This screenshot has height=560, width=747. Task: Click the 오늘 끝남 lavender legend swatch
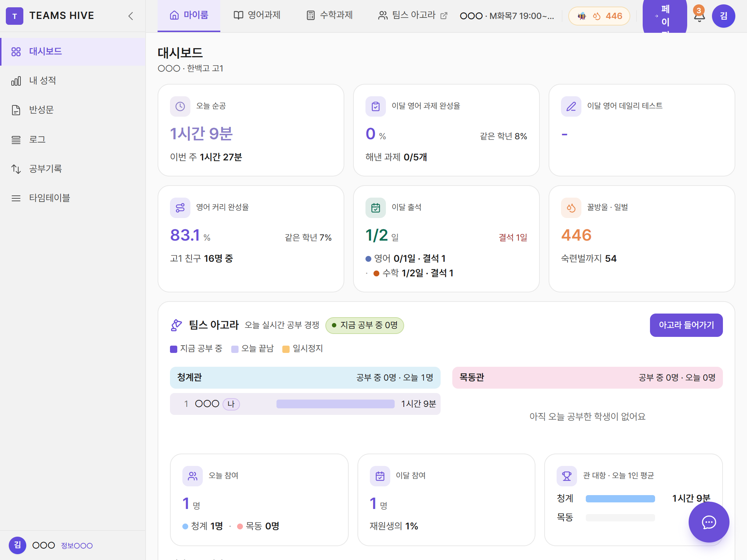235,349
